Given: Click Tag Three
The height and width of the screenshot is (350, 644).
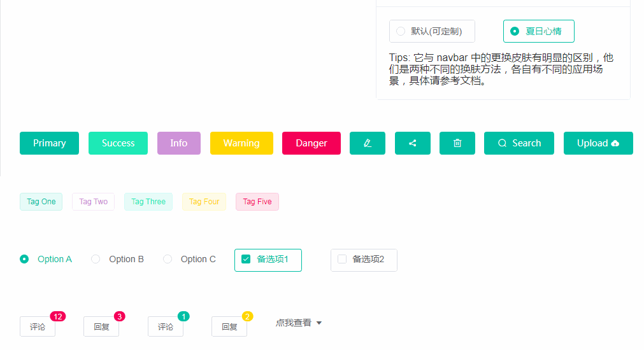Looking at the screenshot, I should tap(148, 202).
